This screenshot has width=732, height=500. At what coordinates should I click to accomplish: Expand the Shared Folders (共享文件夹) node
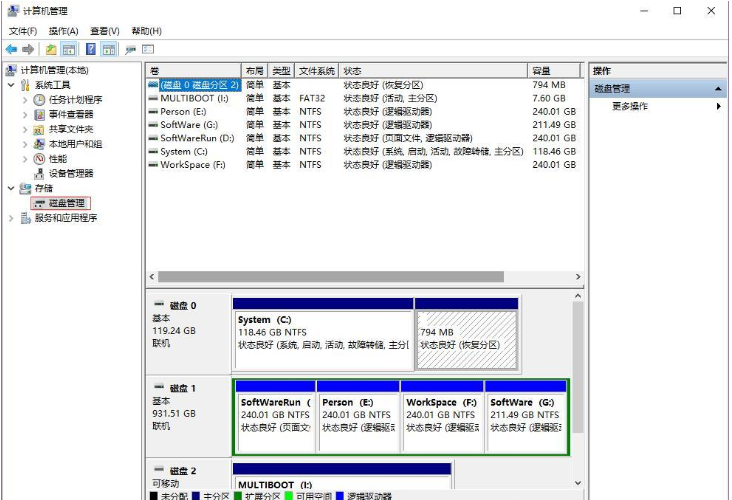25,130
